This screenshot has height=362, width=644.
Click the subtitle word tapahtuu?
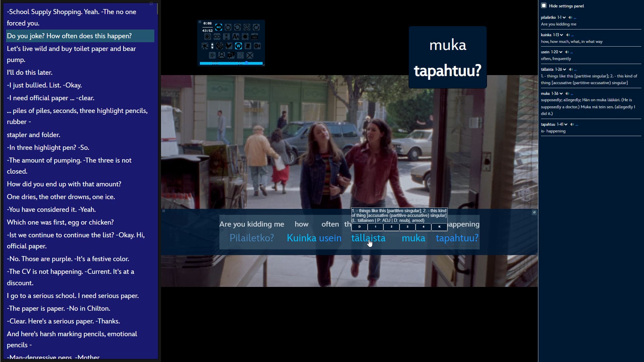pos(457,238)
